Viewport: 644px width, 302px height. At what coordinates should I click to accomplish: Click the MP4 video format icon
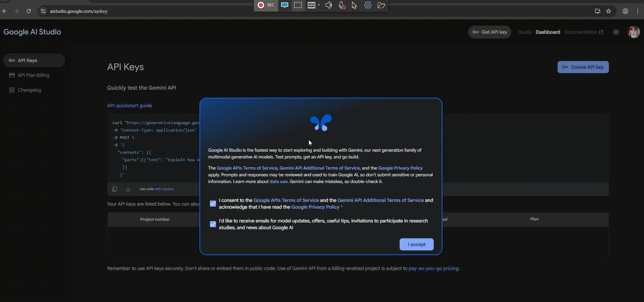(311, 5)
